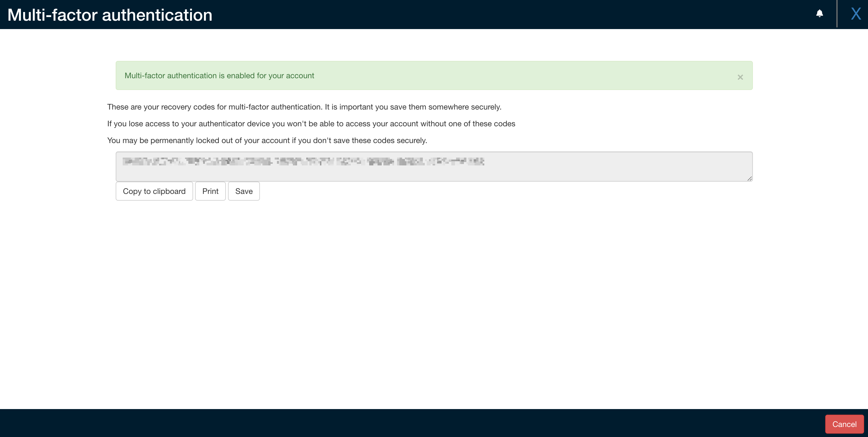
Task: Open the notifications bell icon
Action: (819, 13)
